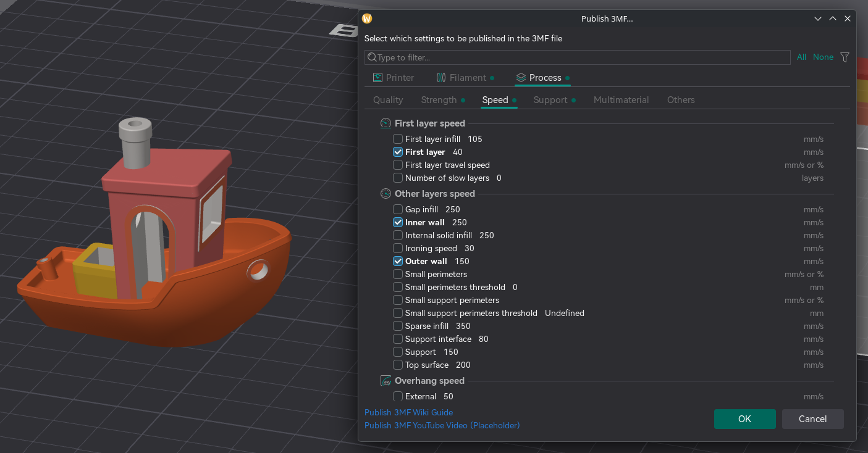Enable Small support perimeters threshold checkbox

click(x=398, y=313)
